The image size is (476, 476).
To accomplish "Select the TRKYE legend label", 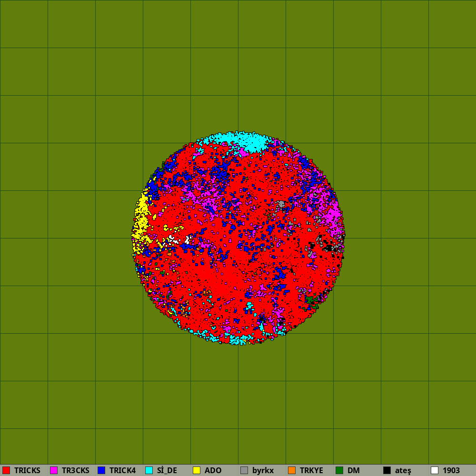I will pos(311,471).
